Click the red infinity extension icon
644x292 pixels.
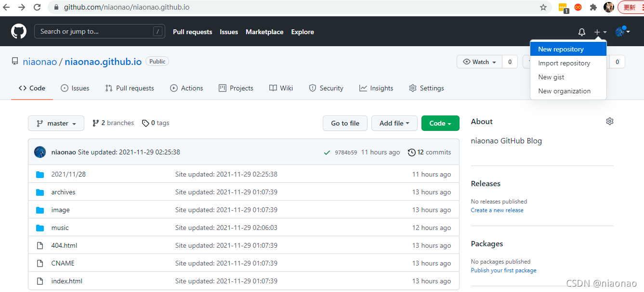[578, 7]
